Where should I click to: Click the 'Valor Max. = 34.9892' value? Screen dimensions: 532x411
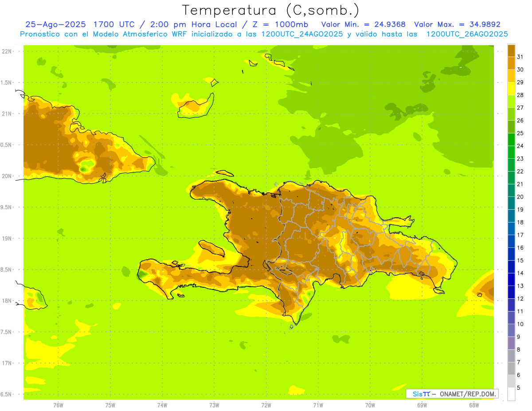(457, 24)
